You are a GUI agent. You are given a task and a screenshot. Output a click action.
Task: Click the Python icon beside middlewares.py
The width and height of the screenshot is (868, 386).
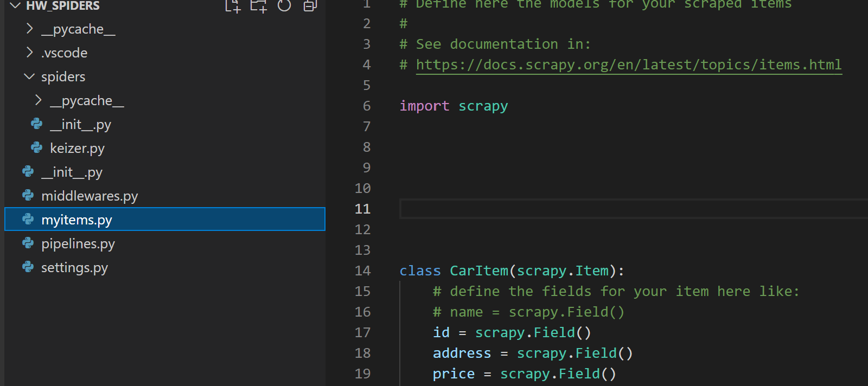coord(28,195)
